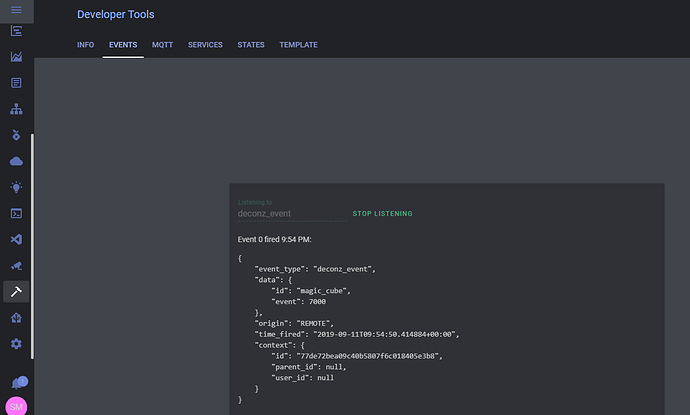Click the deconz_event listening input field
The width and height of the screenshot is (690, 415).
pos(290,213)
